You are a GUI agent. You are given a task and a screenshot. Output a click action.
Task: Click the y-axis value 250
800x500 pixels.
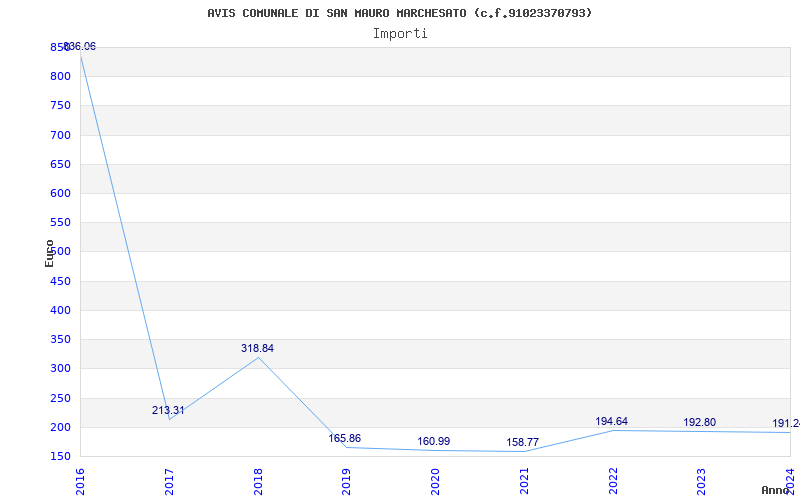coord(60,398)
